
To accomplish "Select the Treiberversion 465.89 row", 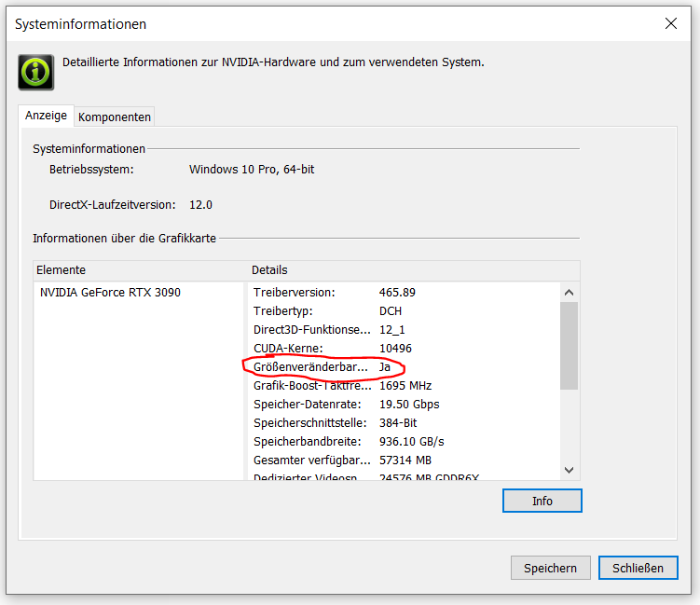I will tap(404, 293).
